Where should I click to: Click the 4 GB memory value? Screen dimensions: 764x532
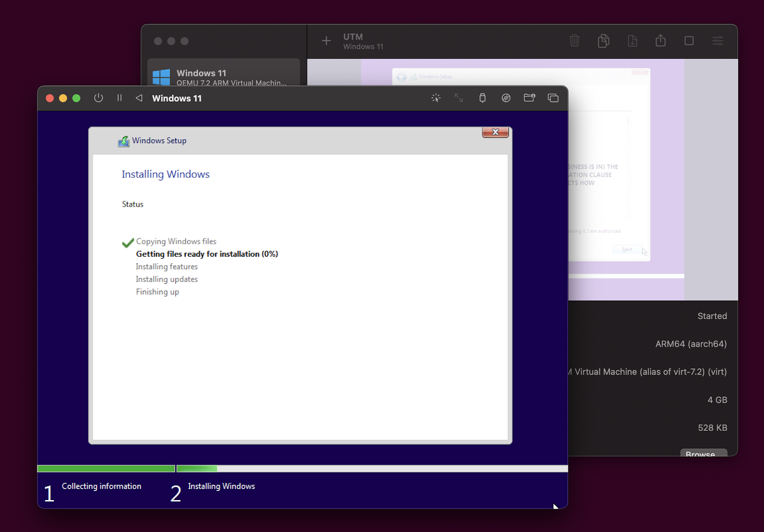click(x=717, y=400)
